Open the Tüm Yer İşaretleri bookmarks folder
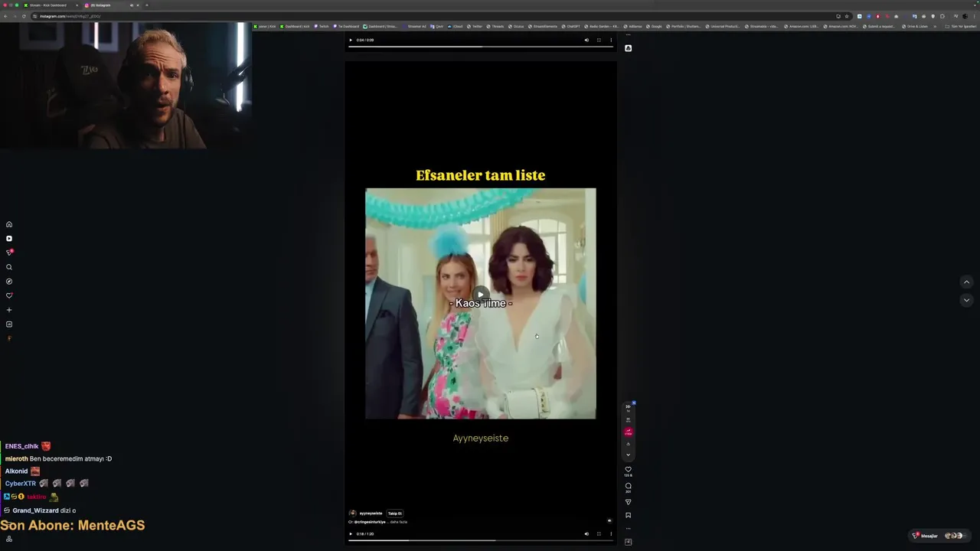 [961, 26]
